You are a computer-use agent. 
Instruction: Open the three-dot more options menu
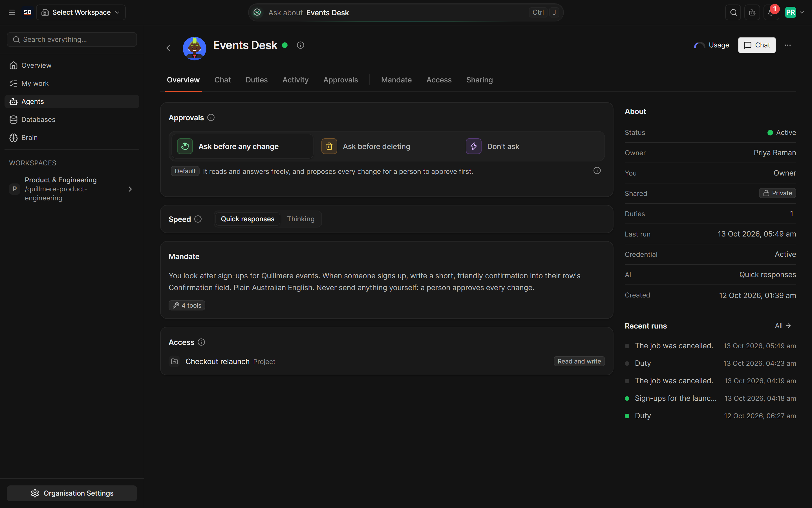coord(787,45)
